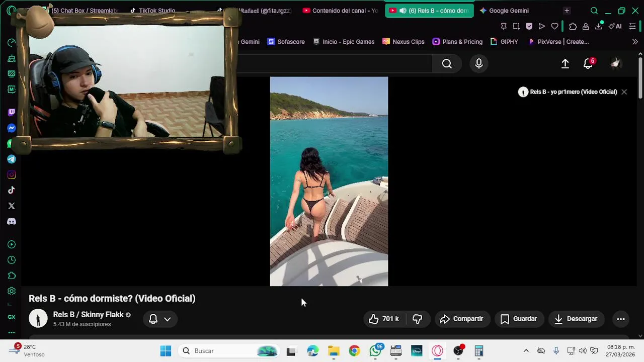Open Twitch in the Opera GX sidebar
Image resolution: width=644 pixels, height=362 pixels.
pyautogui.click(x=12, y=112)
